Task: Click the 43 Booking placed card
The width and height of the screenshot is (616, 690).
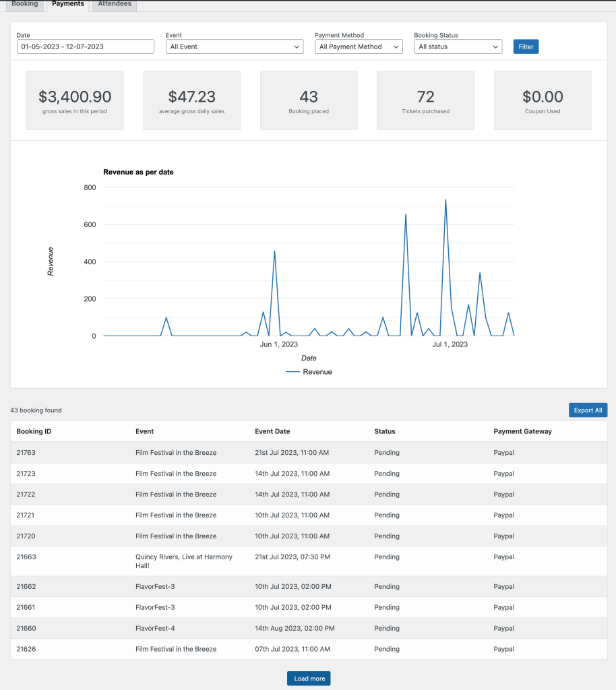Action: click(x=309, y=100)
